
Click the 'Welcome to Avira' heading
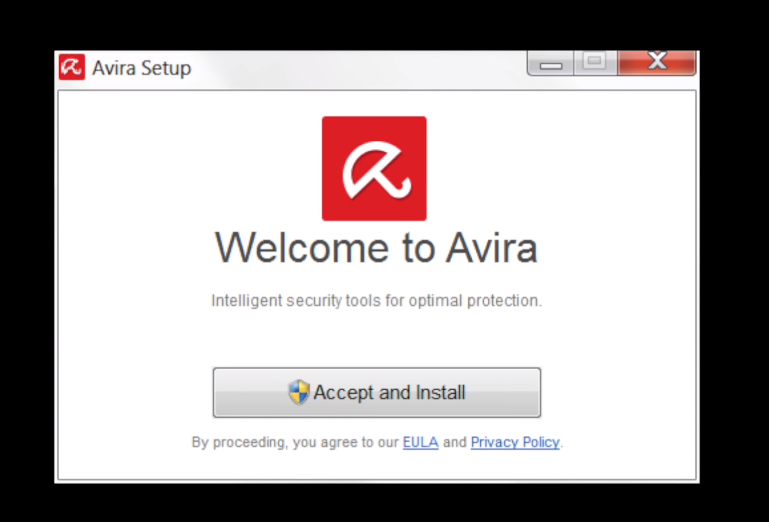tap(377, 248)
